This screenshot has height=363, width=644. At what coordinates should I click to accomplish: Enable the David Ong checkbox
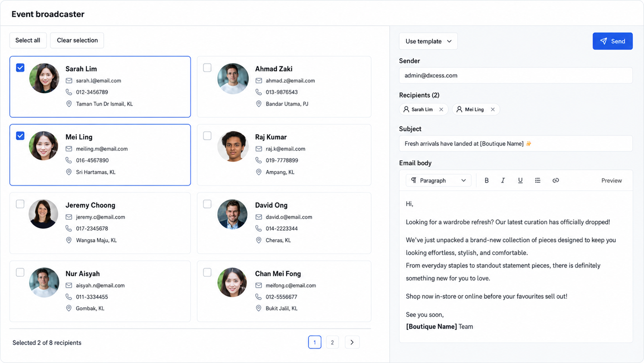[207, 204]
